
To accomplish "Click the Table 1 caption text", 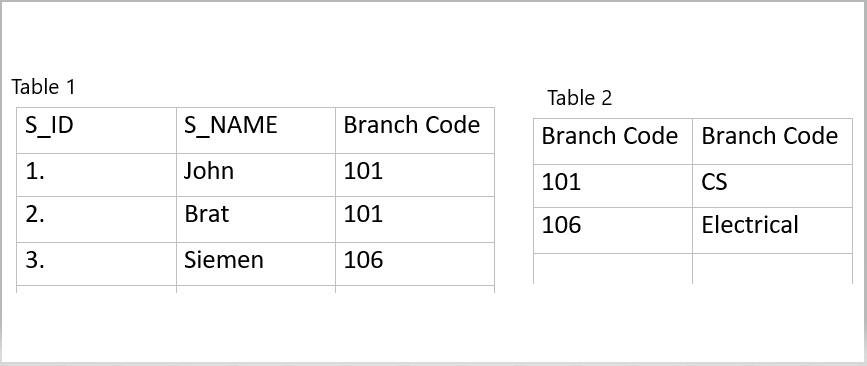I will [43, 87].
